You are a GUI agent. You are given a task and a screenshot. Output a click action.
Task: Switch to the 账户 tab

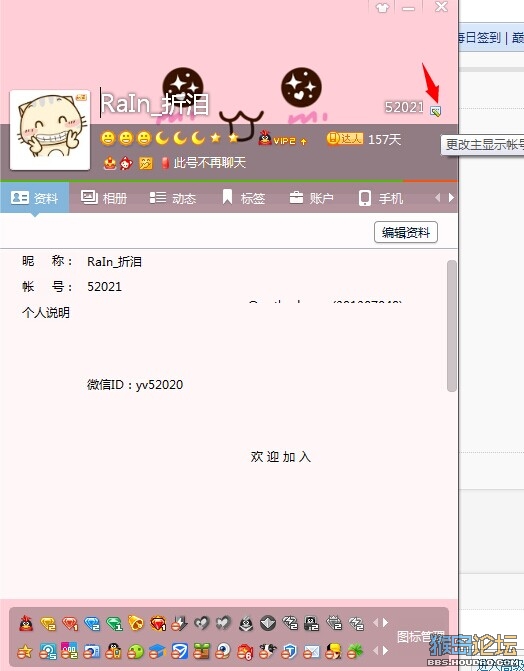click(x=311, y=198)
